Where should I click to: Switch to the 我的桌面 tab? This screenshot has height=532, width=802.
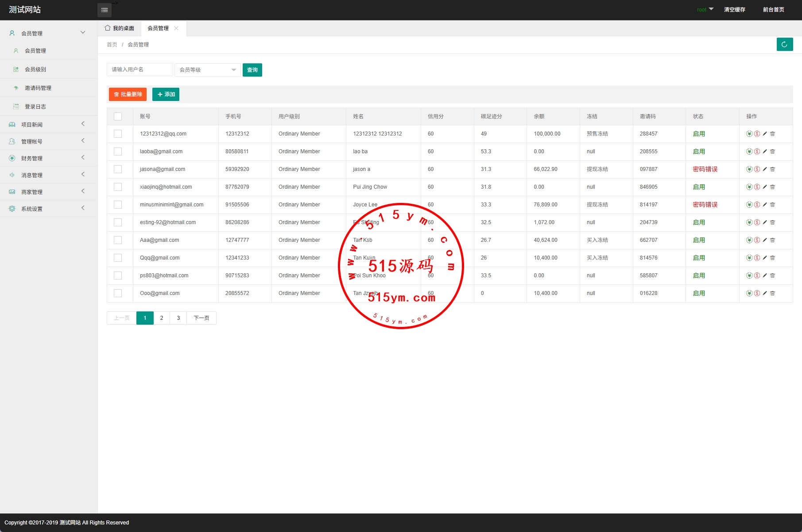120,28
